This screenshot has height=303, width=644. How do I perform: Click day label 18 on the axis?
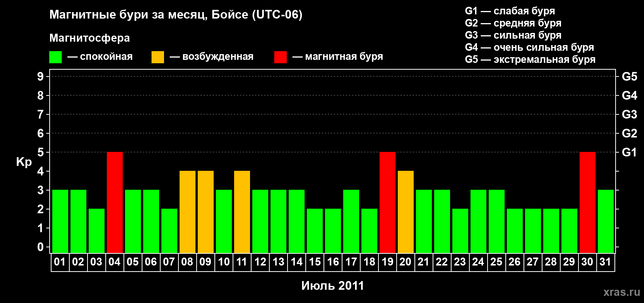pyautogui.click(x=369, y=262)
